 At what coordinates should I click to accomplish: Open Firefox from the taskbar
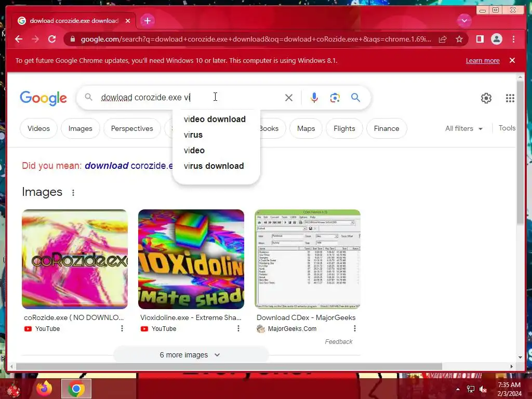pyautogui.click(x=45, y=389)
